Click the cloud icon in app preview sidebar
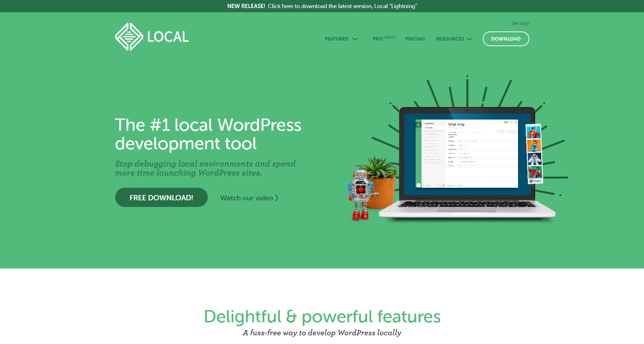 [x=418, y=130]
